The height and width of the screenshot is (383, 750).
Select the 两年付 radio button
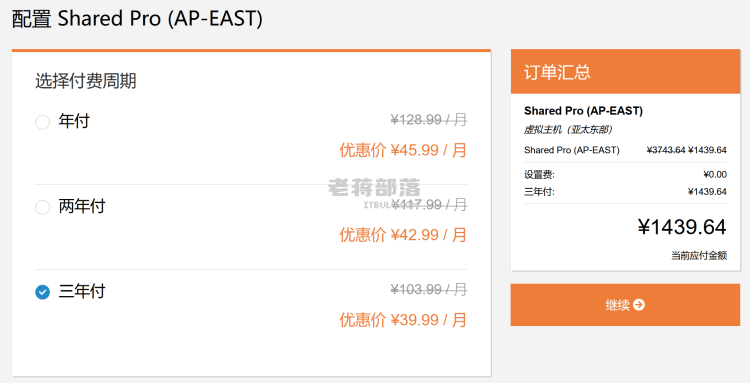click(x=43, y=207)
